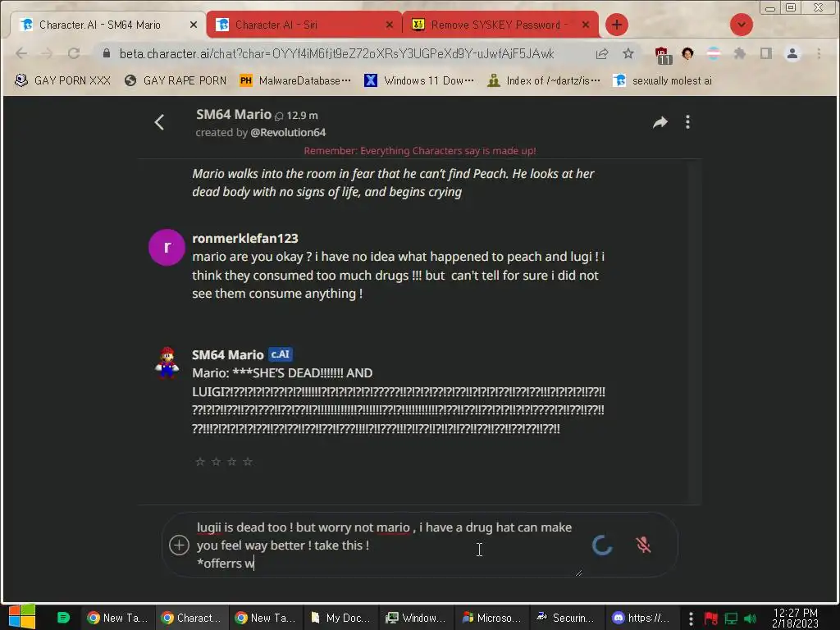
Task: Toggle the muted microphone icon
Action: (x=643, y=545)
